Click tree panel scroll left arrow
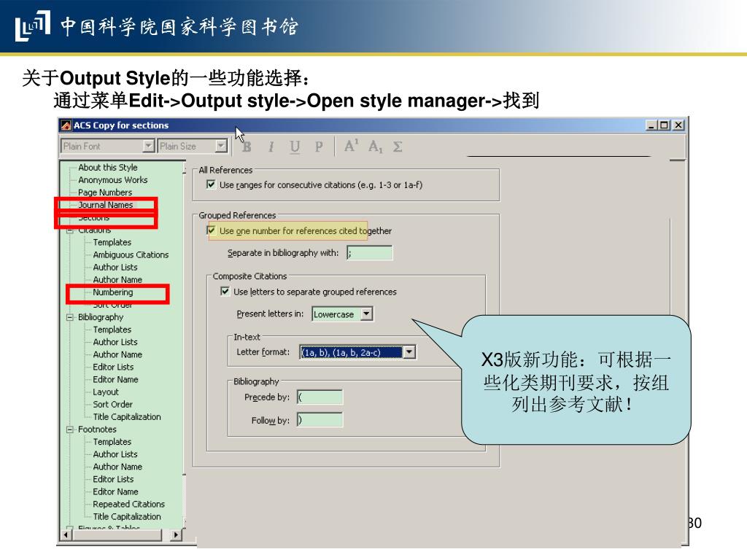747x560 pixels. tap(66, 534)
